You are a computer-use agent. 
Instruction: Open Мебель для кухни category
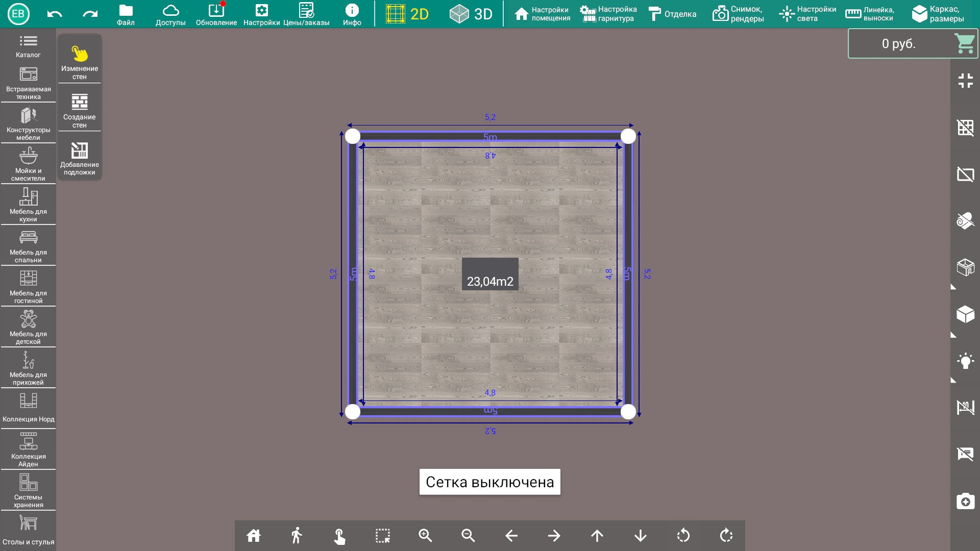28,205
